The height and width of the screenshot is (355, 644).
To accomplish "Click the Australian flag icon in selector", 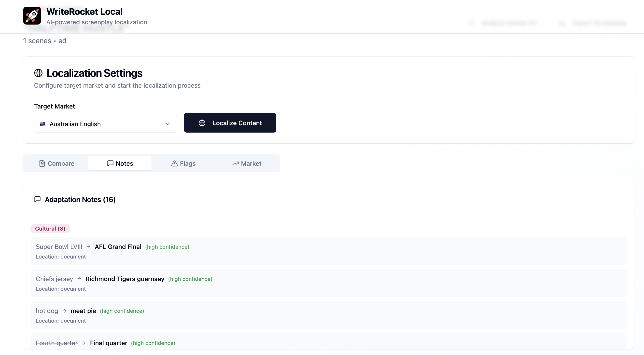I will (42, 124).
